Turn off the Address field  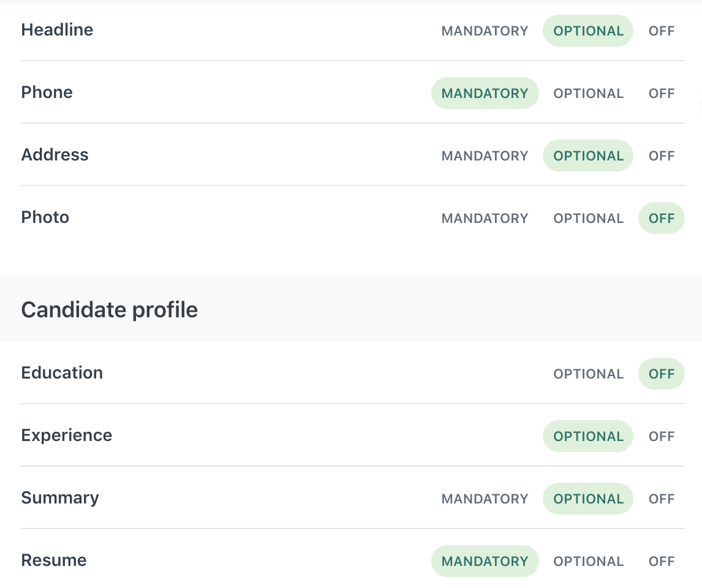[x=662, y=156]
